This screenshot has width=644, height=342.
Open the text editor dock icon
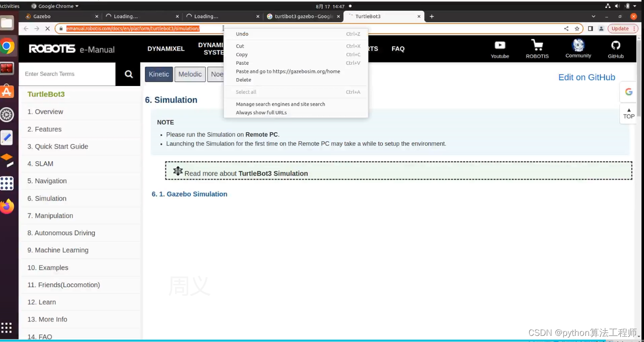tap(7, 137)
